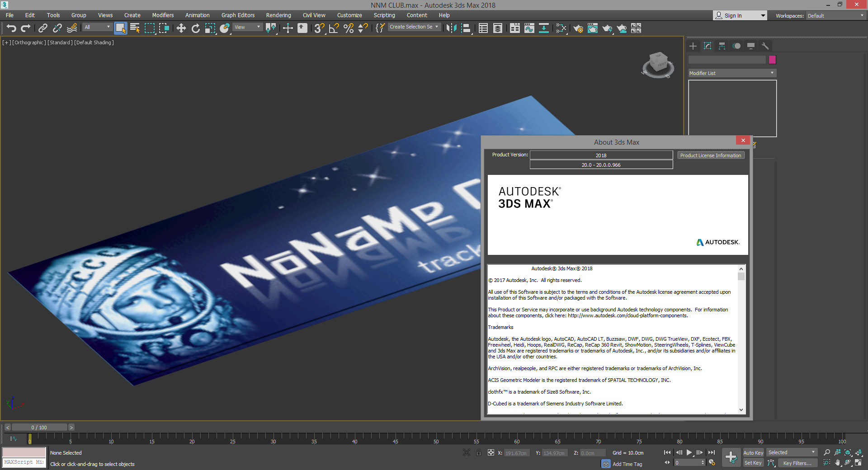
Task: Activate the Select Object tool
Action: (x=120, y=28)
